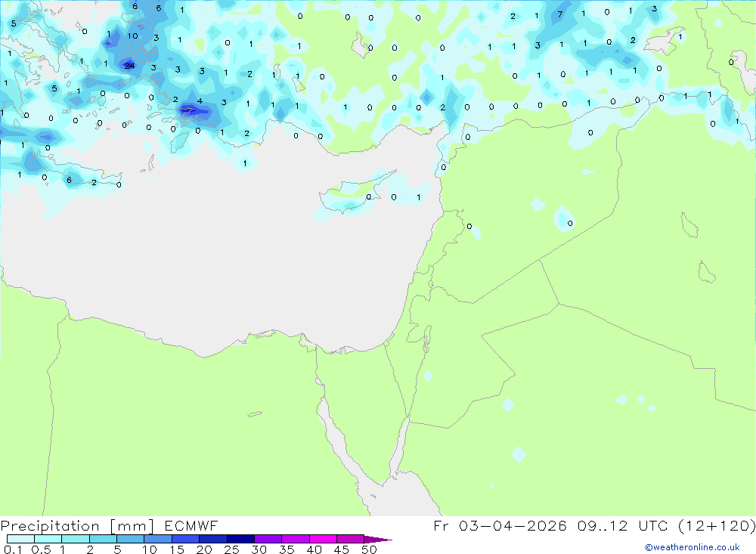Choose the 10–15 mm legend swatch
This screenshot has width=756, height=554.
point(158,539)
